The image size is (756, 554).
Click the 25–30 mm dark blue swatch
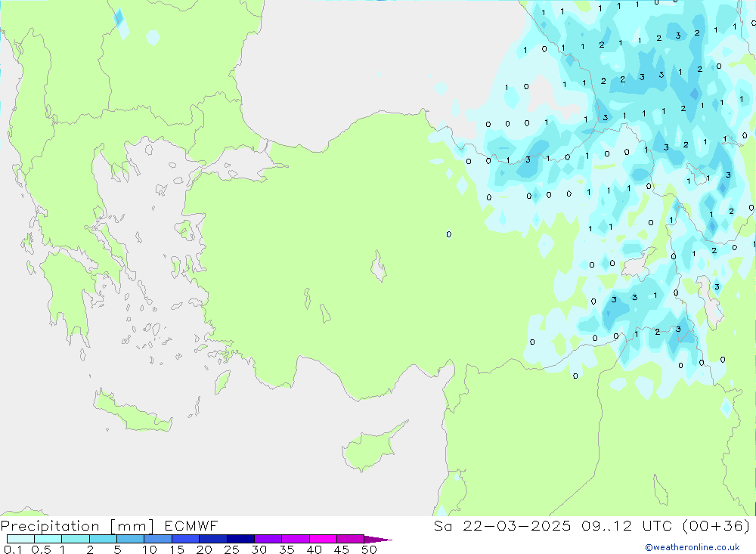click(240, 539)
